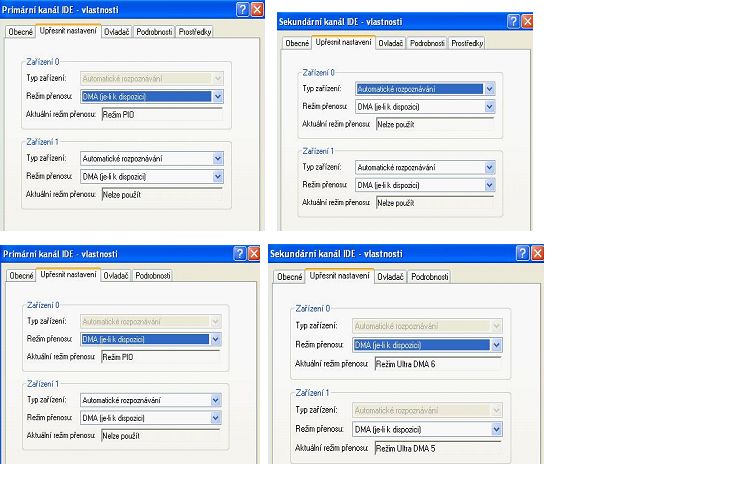Screen dimensions: 750x478
Task: Expand Zařízení 1 Režim přenosu dropdown, lower Sekundární window
Action: tap(496, 430)
